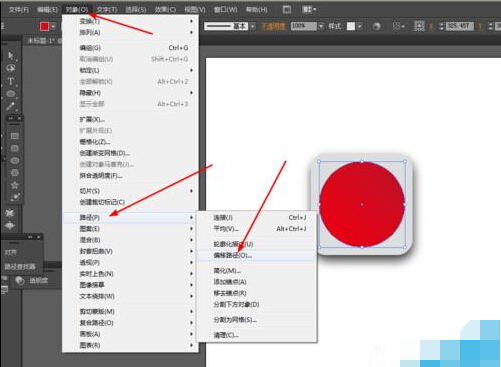501x367 pixels.
Task: Pick Polygon tool in floating shape panel
Action: [x=14, y=173]
